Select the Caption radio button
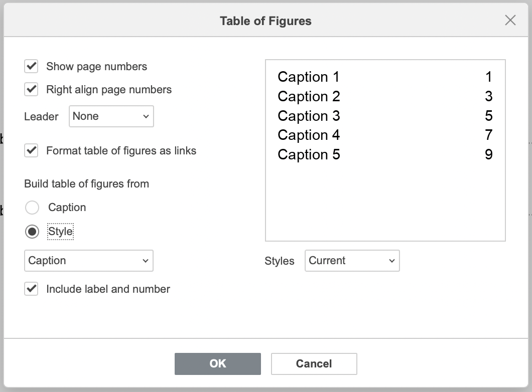This screenshot has width=532, height=392. click(32, 208)
